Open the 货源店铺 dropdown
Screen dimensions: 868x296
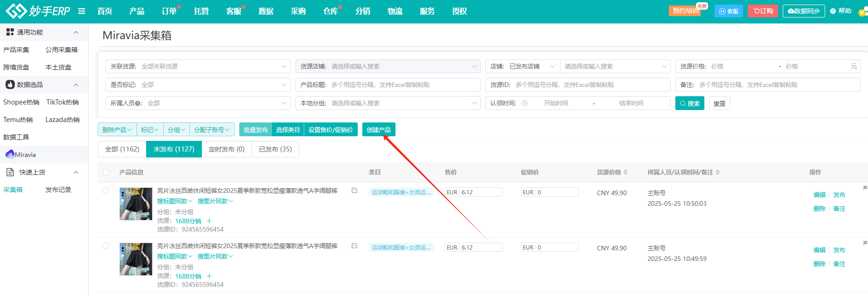[x=388, y=66]
